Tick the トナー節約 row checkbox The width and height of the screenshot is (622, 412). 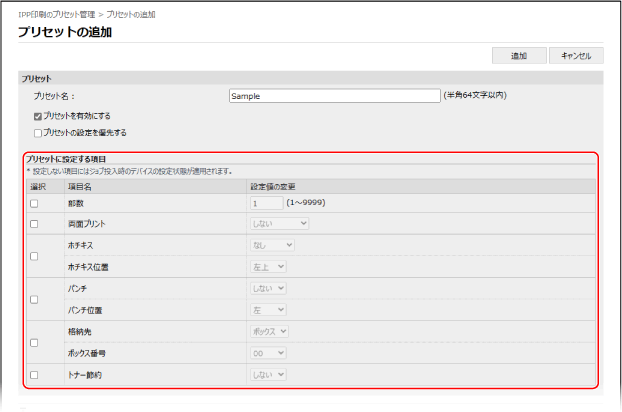[34, 374]
